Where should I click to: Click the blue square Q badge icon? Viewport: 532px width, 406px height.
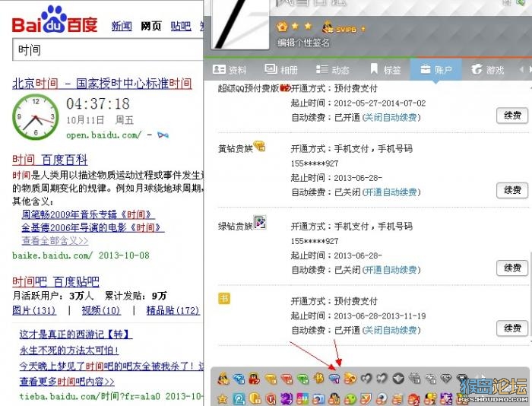point(239,399)
